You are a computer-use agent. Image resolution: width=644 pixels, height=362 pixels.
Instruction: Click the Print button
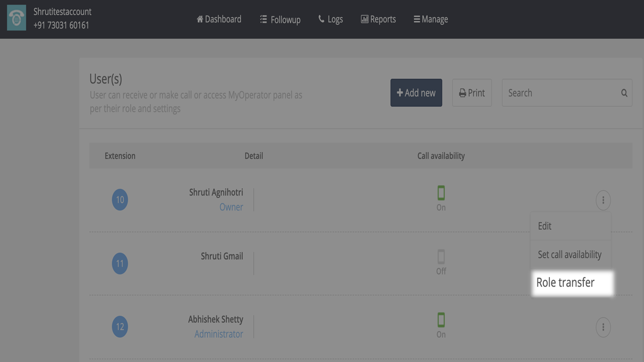(471, 93)
